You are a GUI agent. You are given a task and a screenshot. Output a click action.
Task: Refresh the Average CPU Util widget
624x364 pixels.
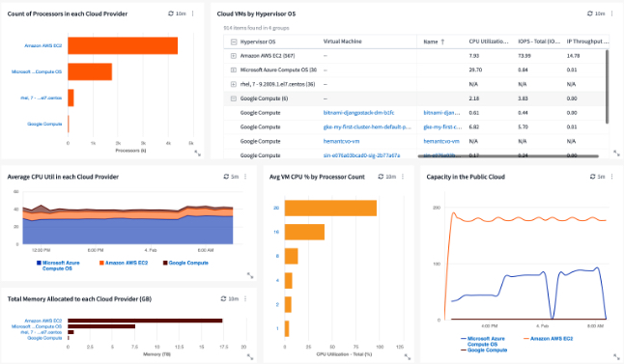[x=226, y=177]
